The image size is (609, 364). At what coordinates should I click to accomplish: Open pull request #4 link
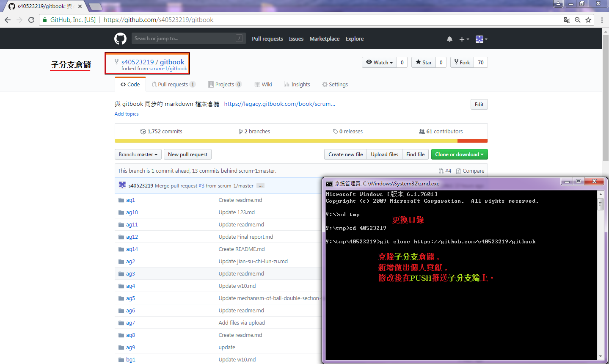[x=445, y=171]
